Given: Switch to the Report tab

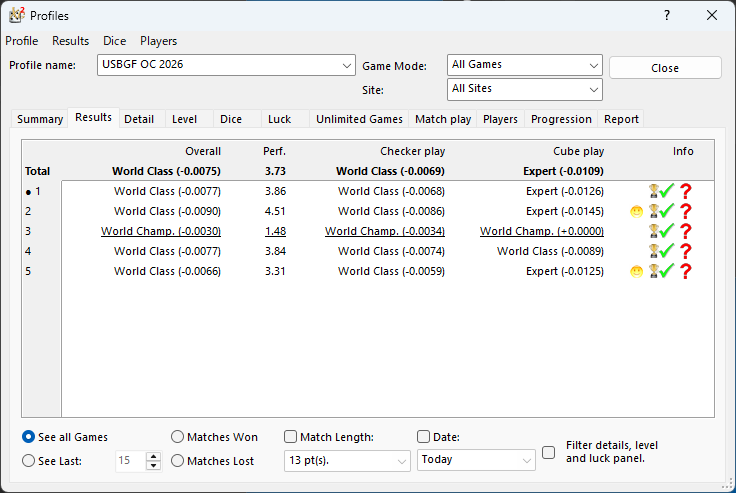Looking at the screenshot, I should point(621,119).
